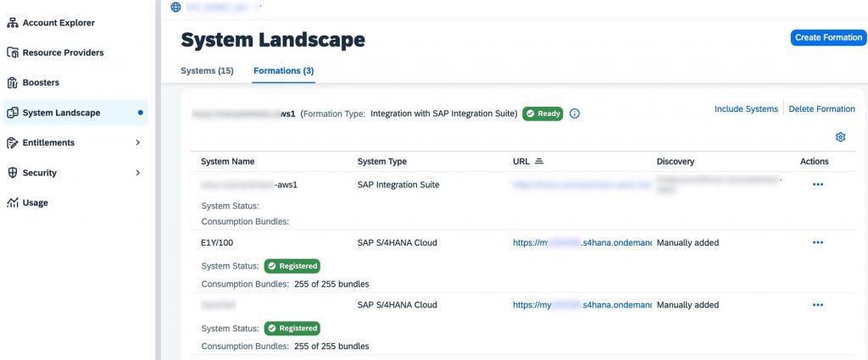Screen dimensions: 868x360
Task: Click the green Ready status badge
Action: tap(542, 114)
